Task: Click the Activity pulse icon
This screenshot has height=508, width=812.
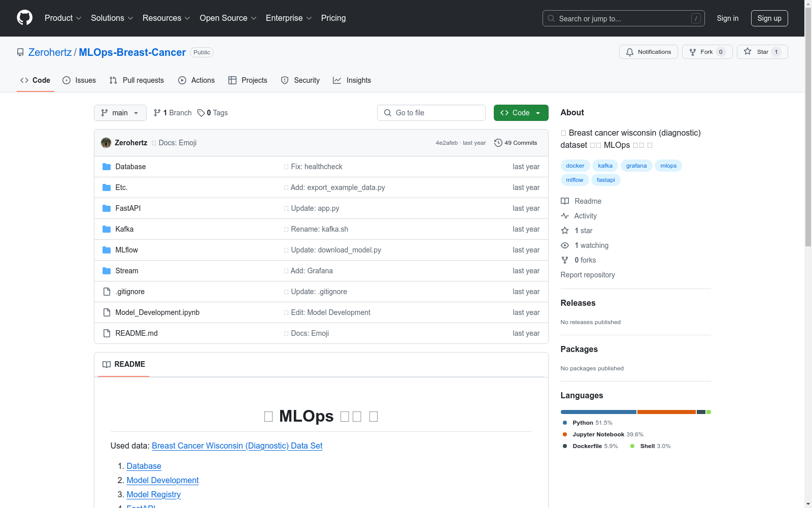Action: coord(565,216)
